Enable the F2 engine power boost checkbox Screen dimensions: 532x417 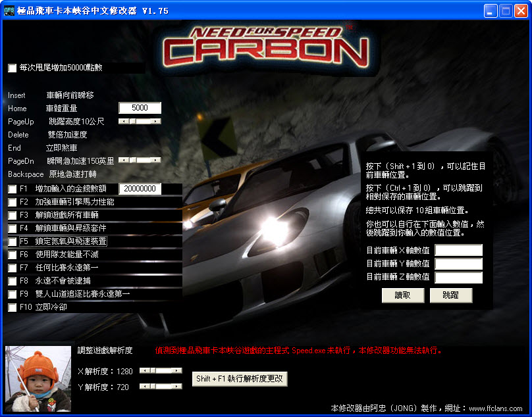(12, 203)
